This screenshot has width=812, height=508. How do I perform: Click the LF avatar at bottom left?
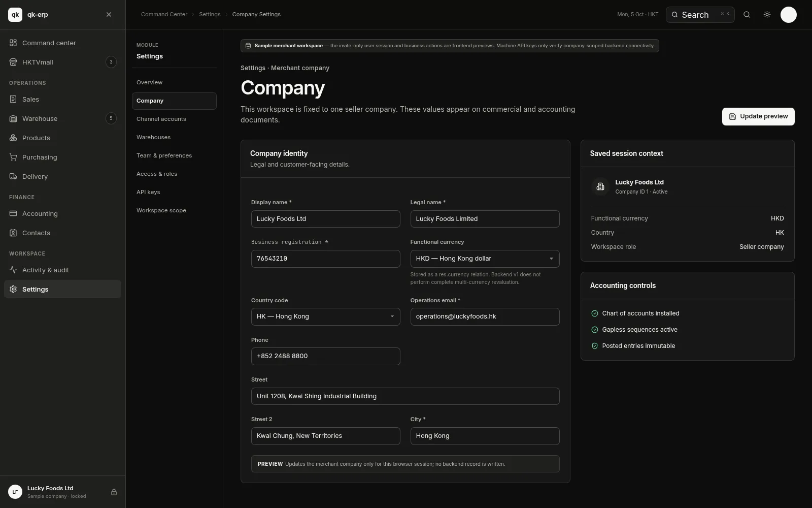(x=15, y=492)
